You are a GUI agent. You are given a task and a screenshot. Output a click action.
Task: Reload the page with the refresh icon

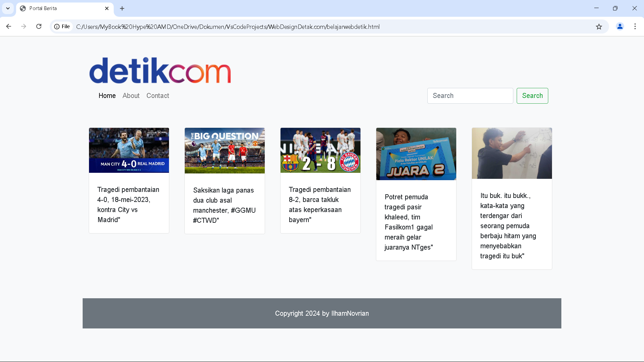(x=39, y=27)
